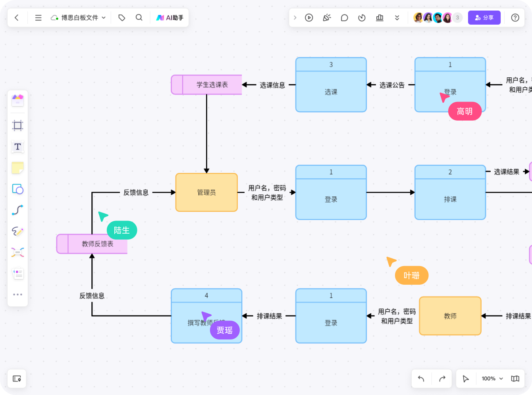
Task: Show the 3 additional collaborators badge
Action: [457, 17]
